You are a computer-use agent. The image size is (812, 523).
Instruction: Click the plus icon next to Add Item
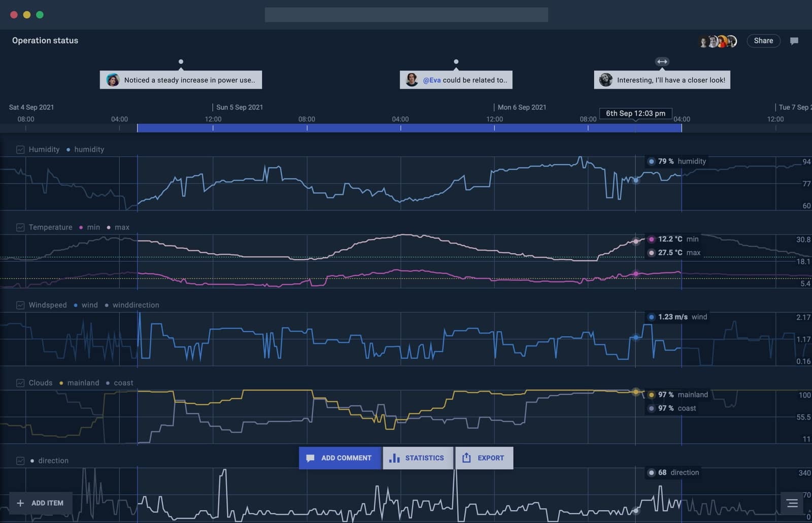pos(20,503)
